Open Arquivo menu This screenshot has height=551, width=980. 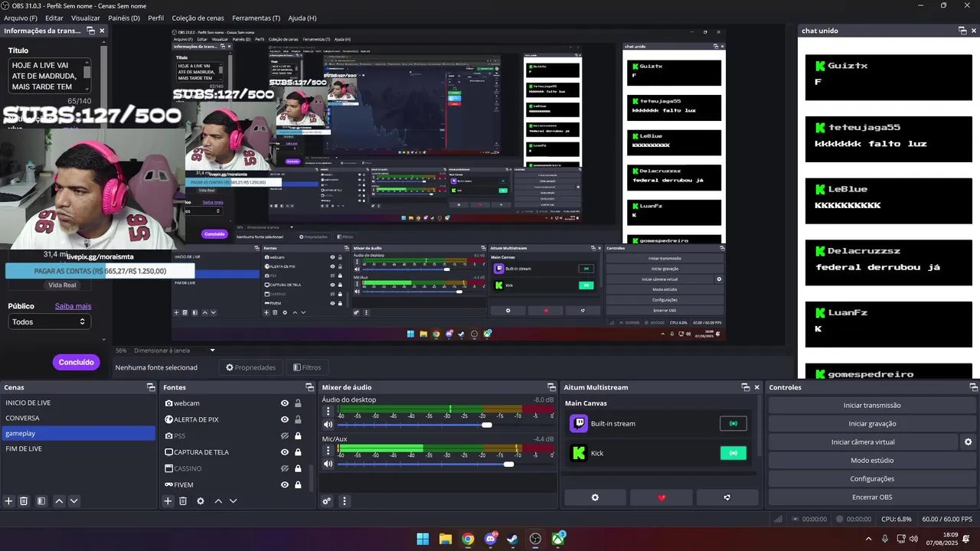[21, 18]
